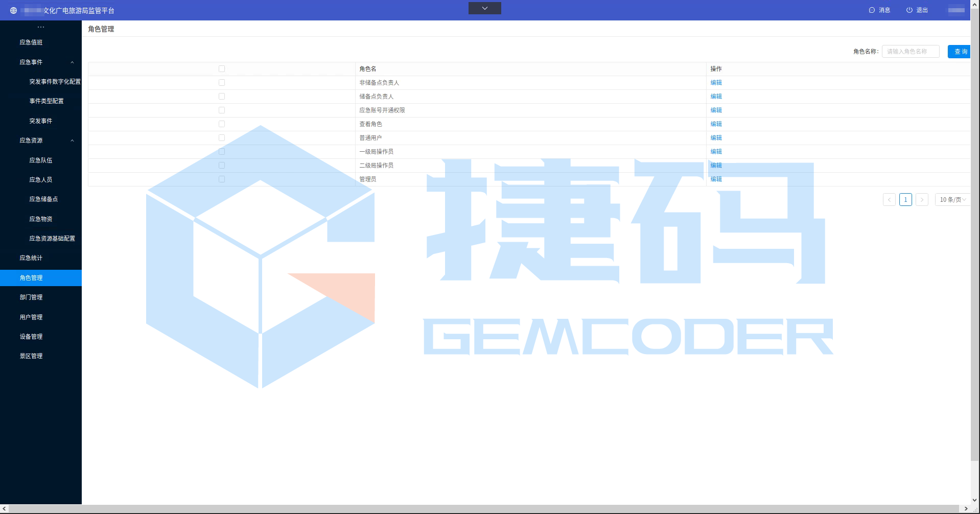Go to 部门管理 menu item
The image size is (980, 514).
coord(31,297)
